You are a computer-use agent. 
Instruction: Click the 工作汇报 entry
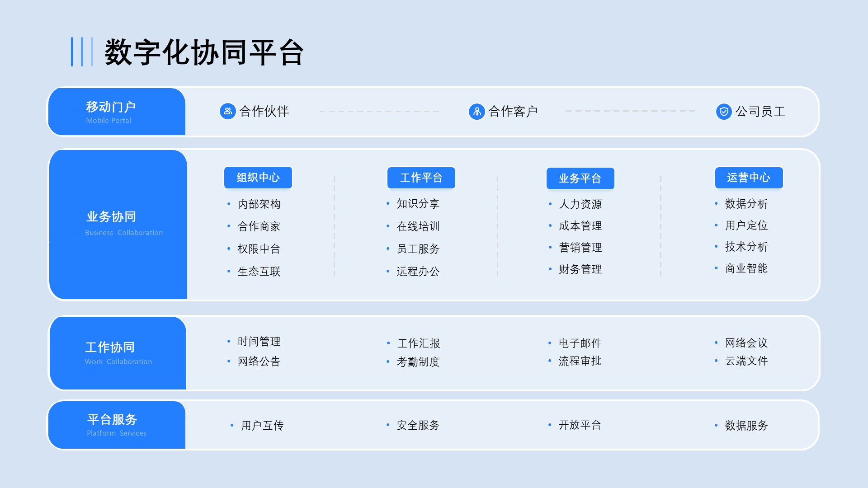pyautogui.click(x=419, y=343)
